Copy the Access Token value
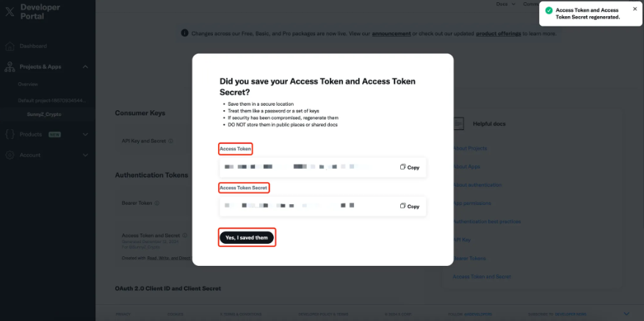 (410, 167)
